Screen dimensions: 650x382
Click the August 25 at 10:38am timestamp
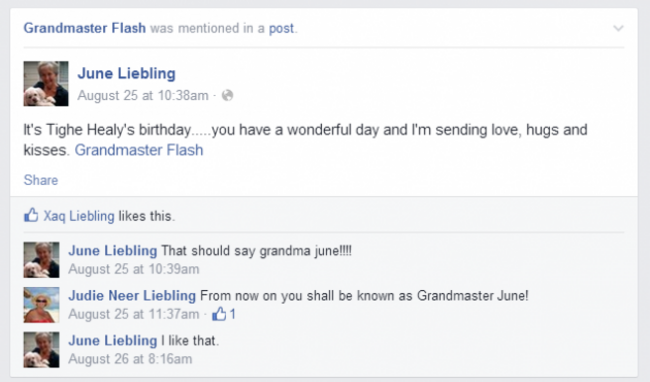pos(143,96)
